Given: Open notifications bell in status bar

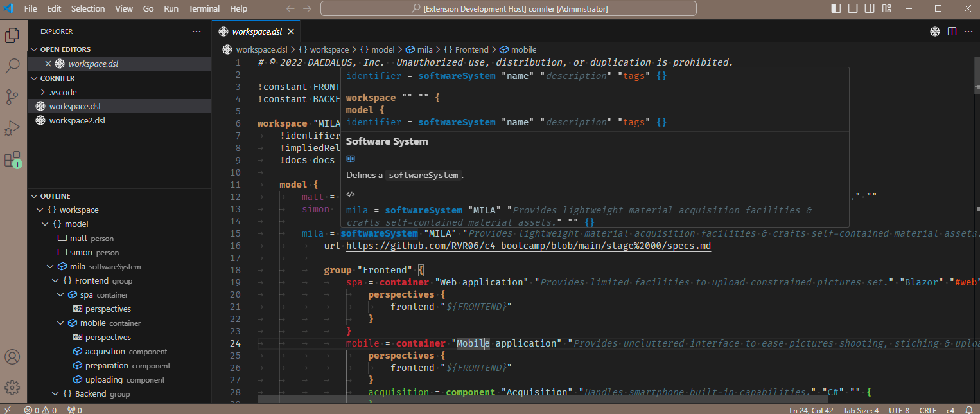Looking at the screenshot, I should (969, 410).
